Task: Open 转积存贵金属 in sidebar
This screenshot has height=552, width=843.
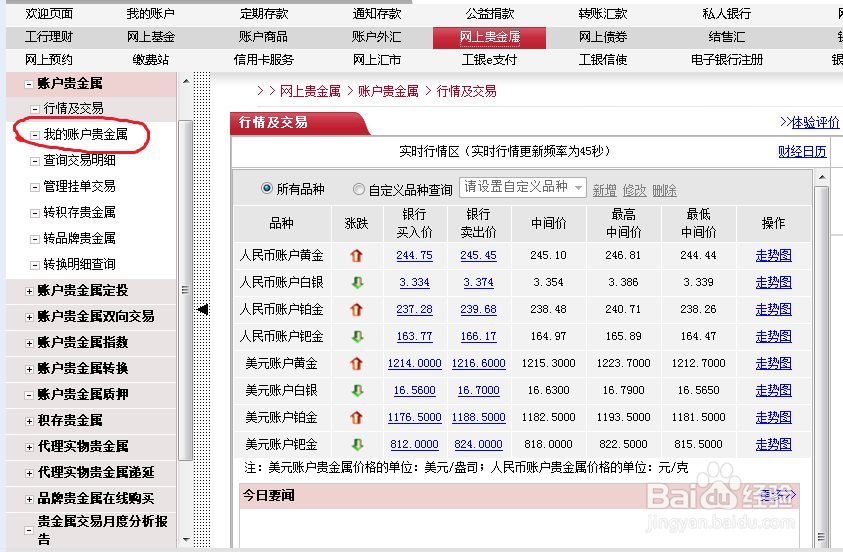Action: coord(79,212)
